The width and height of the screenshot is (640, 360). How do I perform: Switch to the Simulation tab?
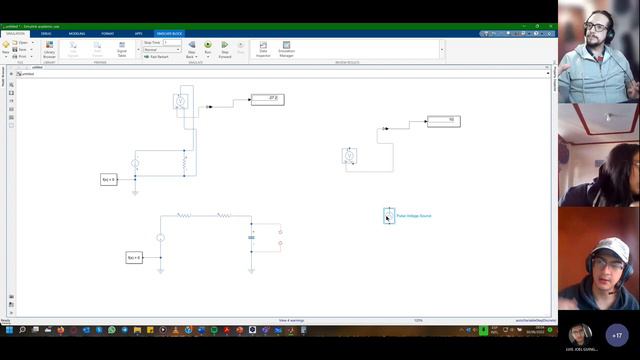15,33
